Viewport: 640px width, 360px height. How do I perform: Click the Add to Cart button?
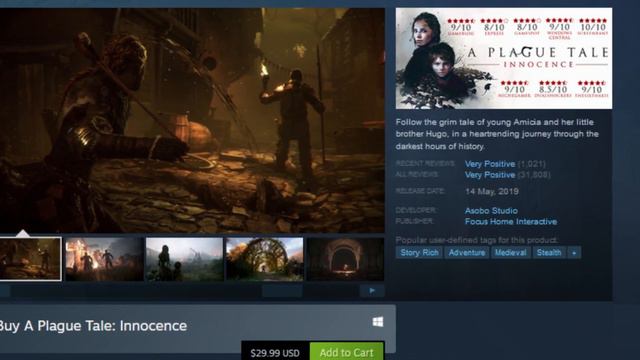coord(347,352)
